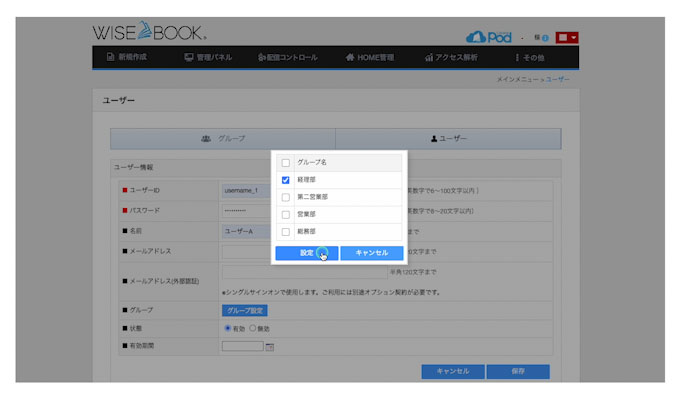Uncheck the 経理部 checkbox
This screenshot has height=400, width=690.
pos(286,180)
